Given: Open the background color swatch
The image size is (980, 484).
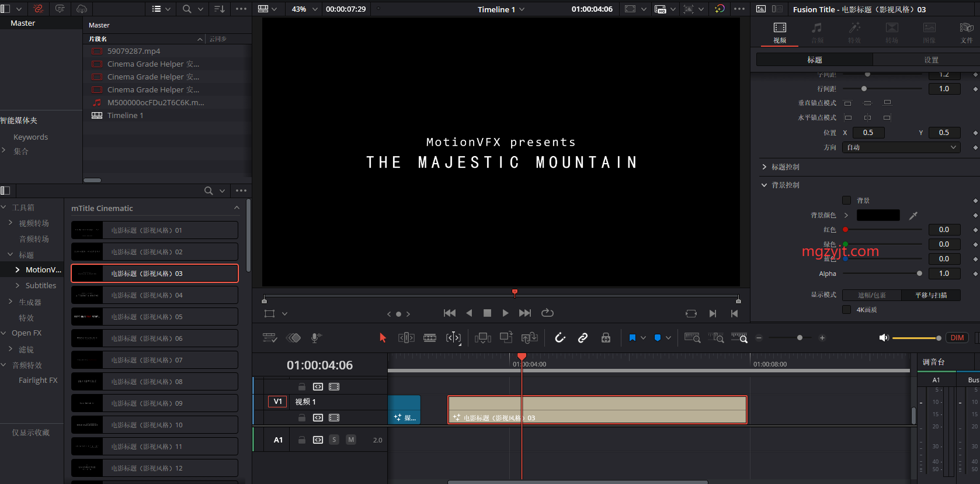Looking at the screenshot, I should pos(878,215).
